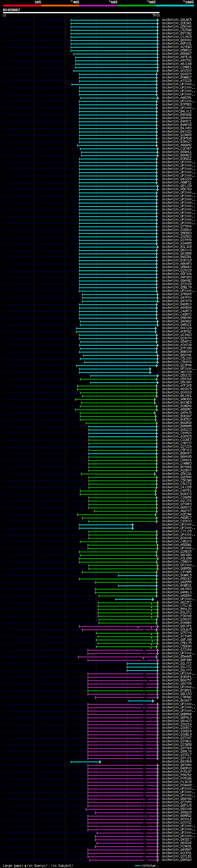Click the green ~80% identity legend segment

[x=137, y=6]
